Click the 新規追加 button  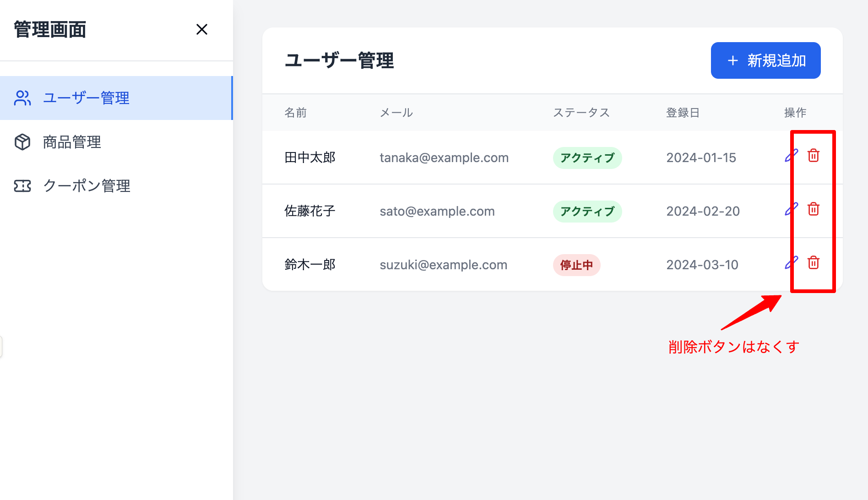(765, 60)
